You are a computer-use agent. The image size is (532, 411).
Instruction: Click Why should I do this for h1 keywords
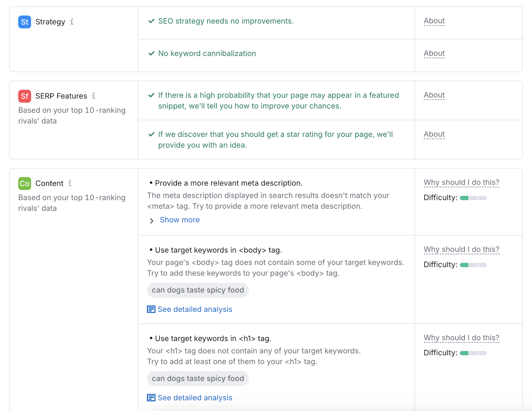(x=461, y=337)
